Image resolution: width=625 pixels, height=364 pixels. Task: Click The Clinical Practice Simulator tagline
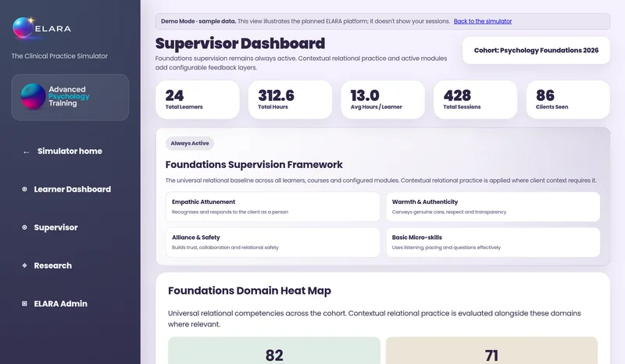pos(59,55)
